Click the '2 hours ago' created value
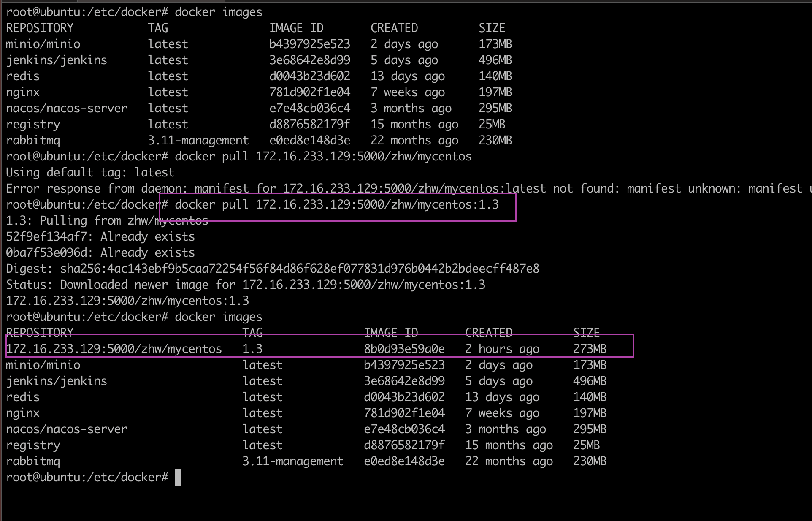Image resolution: width=812 pixels, height=521 pixels. point(502,349)
